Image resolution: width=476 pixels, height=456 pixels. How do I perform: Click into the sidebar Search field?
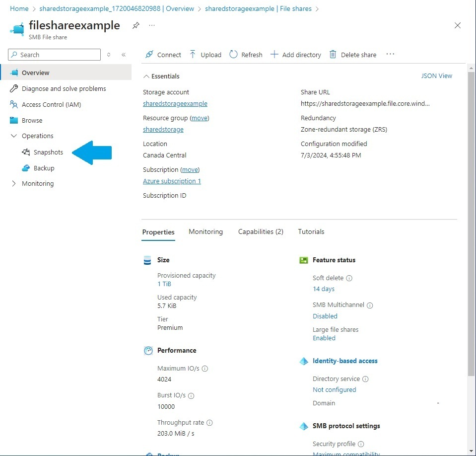point(54,55)
